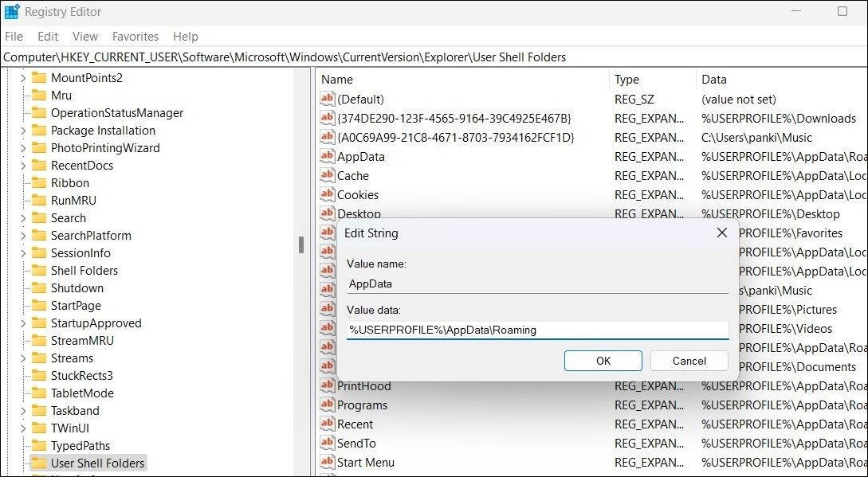868x477 pixels.
Task: Expand the RecentDocs key
Action: click(22, 166)
